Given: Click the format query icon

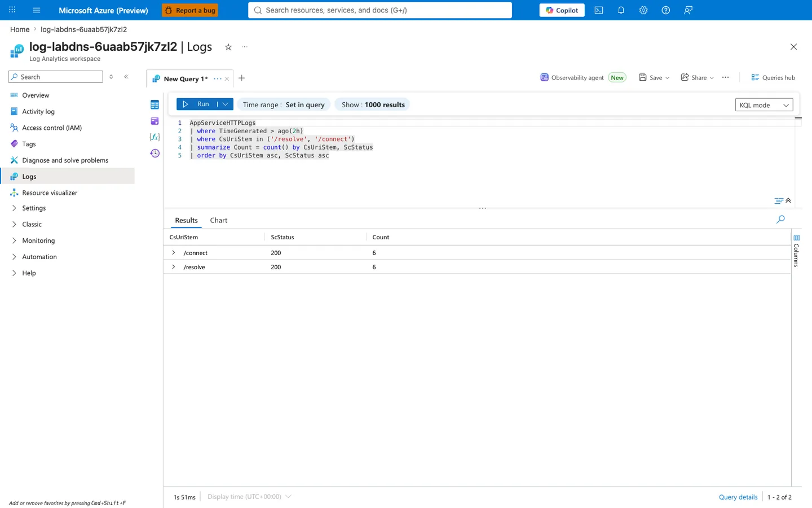Looking at the screenshot, I should coord(779,201).
